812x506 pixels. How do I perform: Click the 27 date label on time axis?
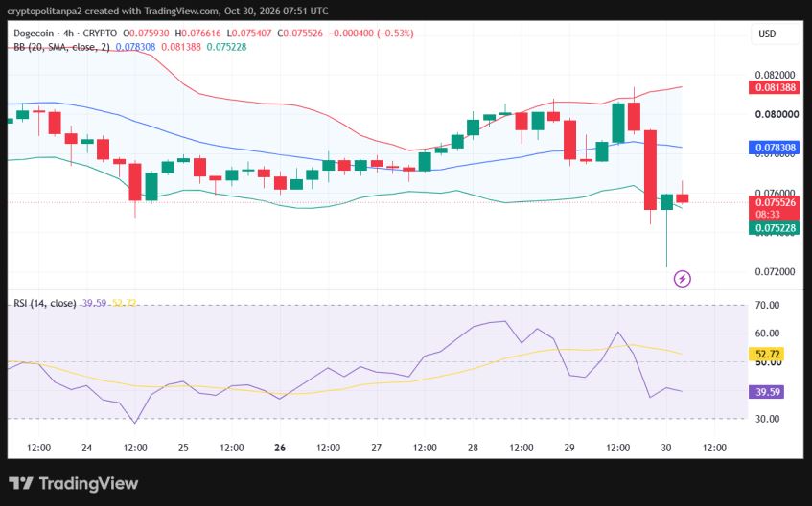click(377, 448)
